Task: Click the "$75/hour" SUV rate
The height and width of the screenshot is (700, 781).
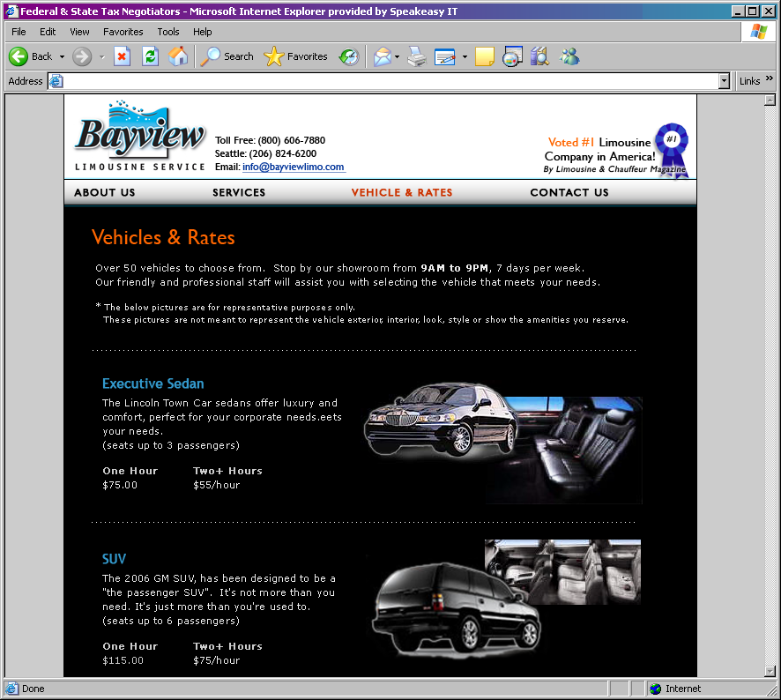Action: coord(217,660)
